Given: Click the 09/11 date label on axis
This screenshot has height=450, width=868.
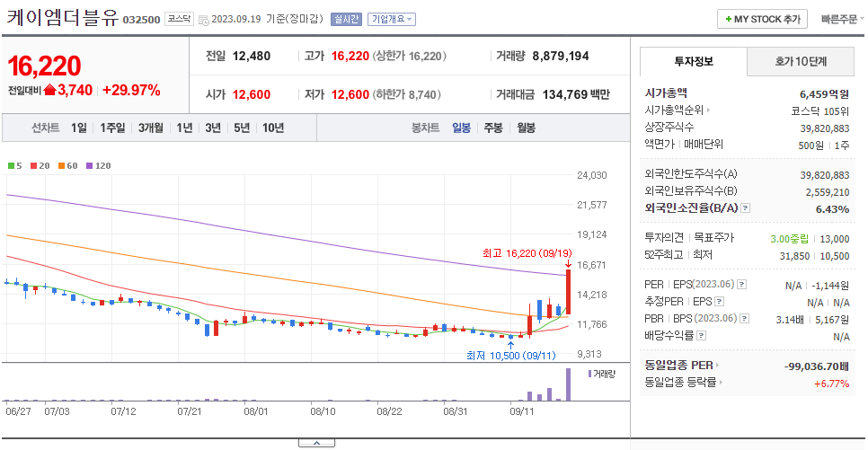Looking at the screenshot, I should click(x=521, y=411).
